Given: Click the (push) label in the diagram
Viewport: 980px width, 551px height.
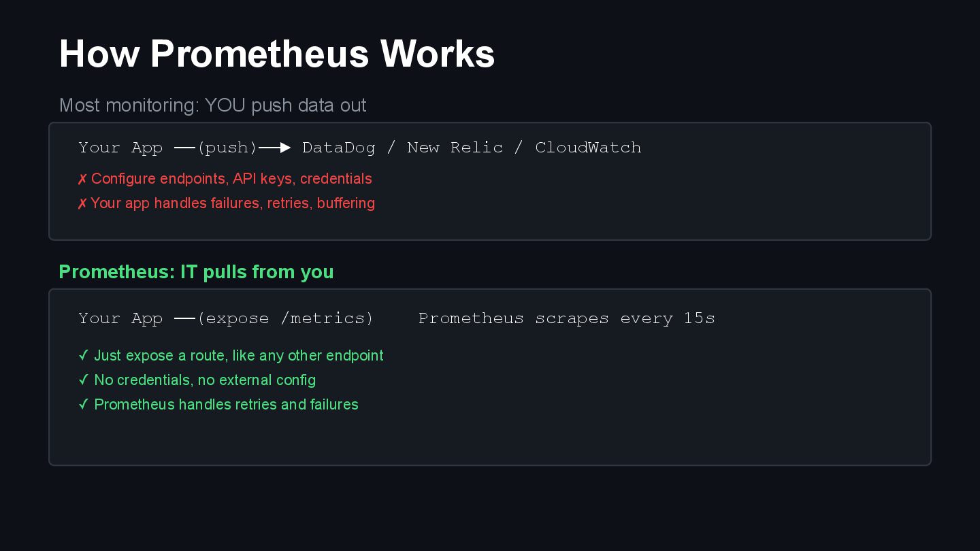Looking at the screenshot, I should 227,148.
